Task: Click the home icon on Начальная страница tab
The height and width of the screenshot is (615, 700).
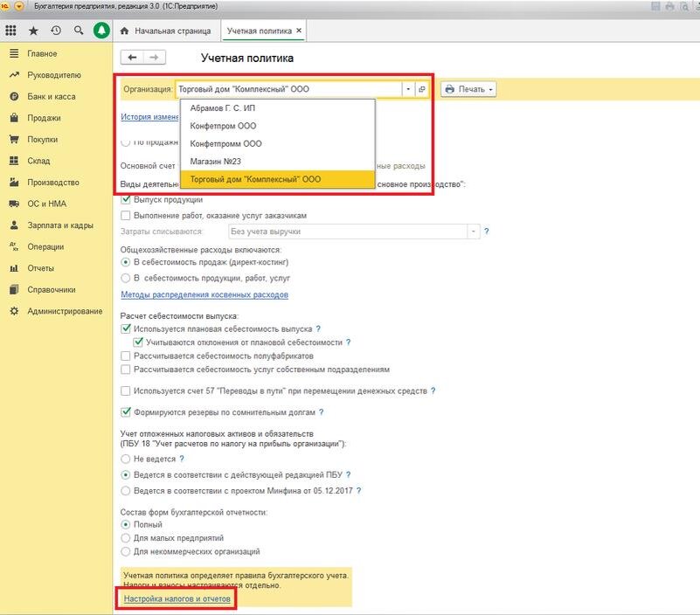Action: pos(125,31)
